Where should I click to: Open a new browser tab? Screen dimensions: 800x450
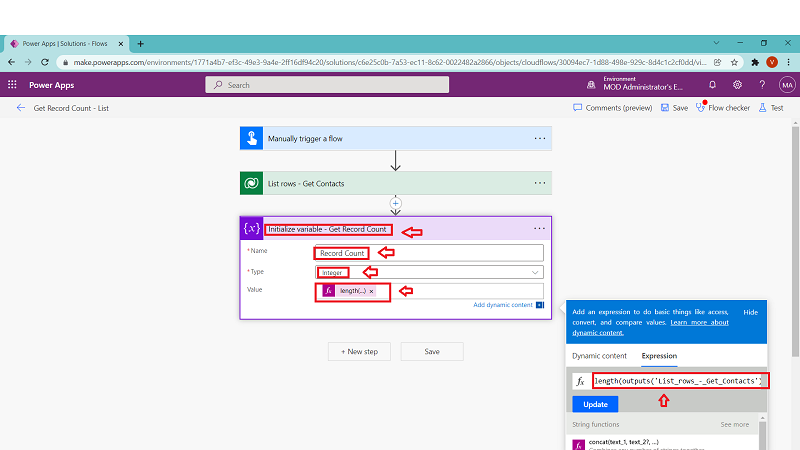tap(140, 44)
